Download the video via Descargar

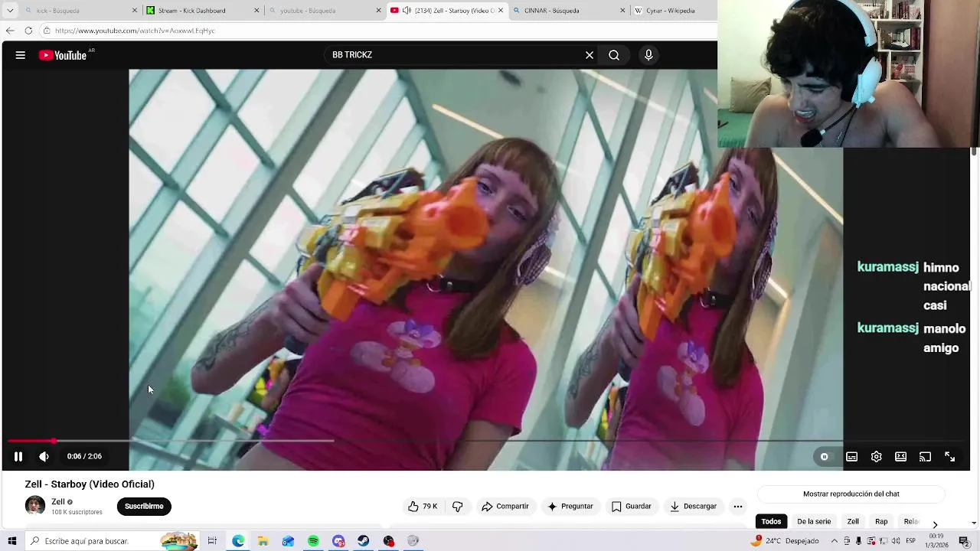tap(693, 506)
